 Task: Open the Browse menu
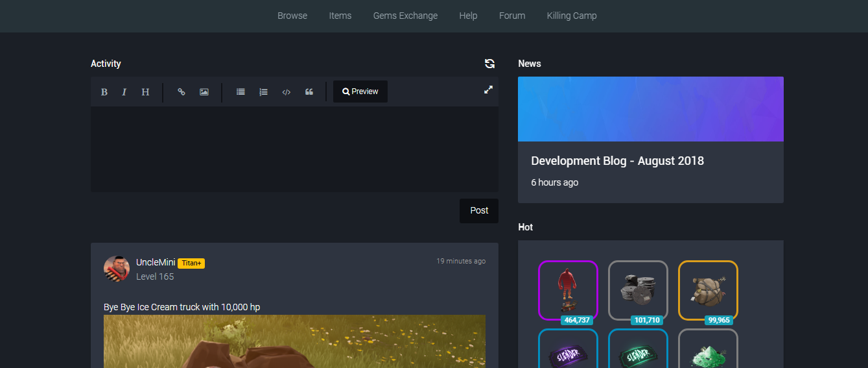click(x=292, y=16)
